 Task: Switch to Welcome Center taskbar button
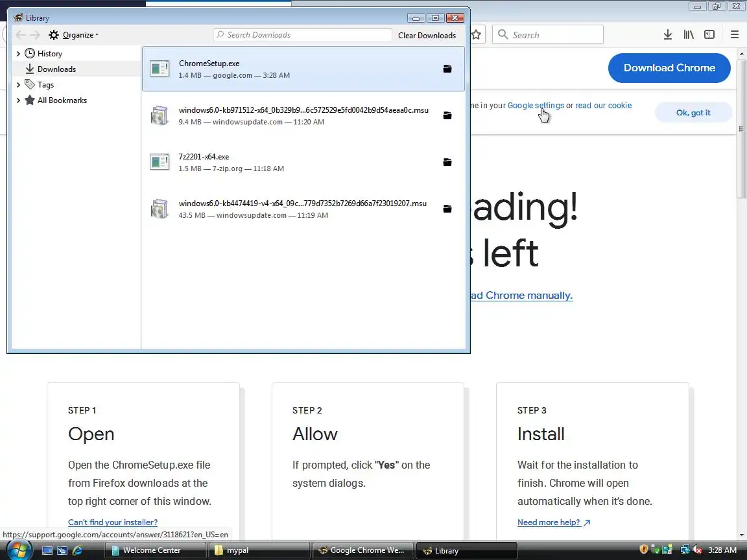[x=155, y=550]
